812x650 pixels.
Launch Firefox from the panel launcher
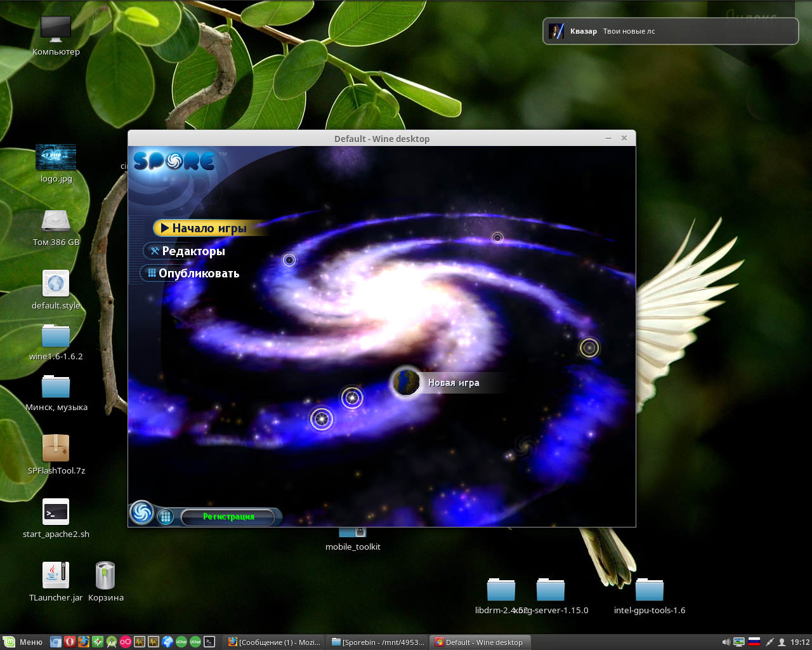click(x=84, y=642)
